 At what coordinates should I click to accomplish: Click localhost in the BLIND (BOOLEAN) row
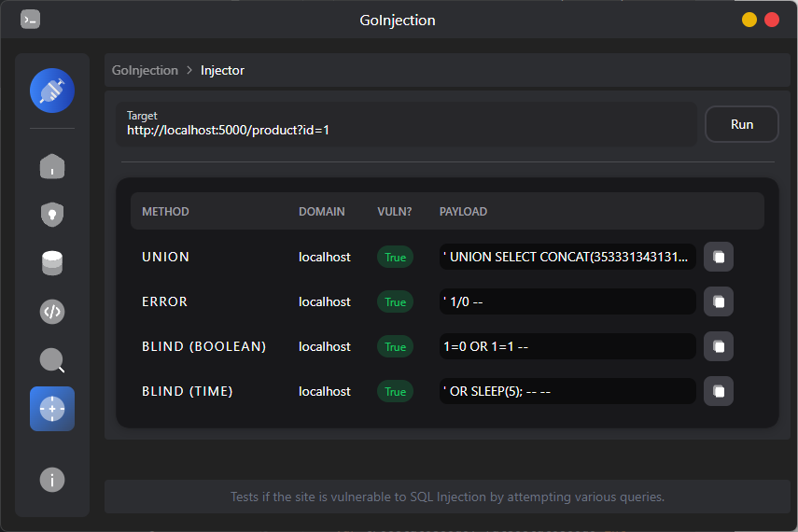coord(324,346)
